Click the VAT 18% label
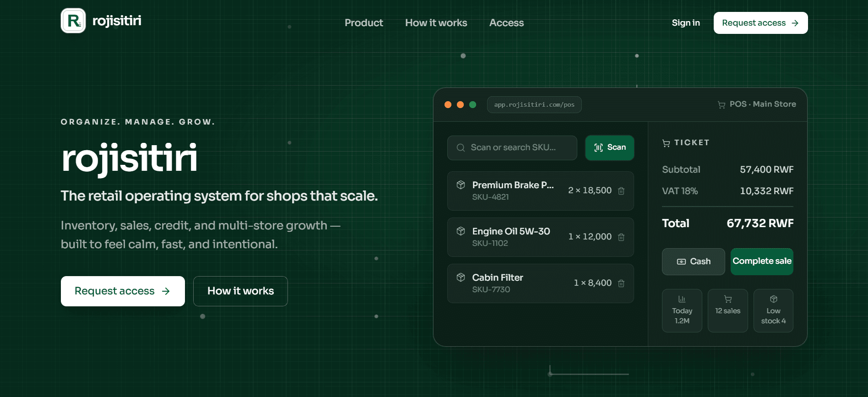The width and height of the screenshot is (868, 397). coord(680,191)
